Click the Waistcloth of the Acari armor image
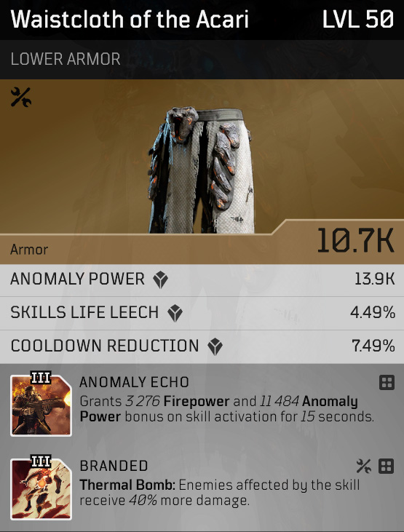This screenshot has width=404, height=532. 201,170
